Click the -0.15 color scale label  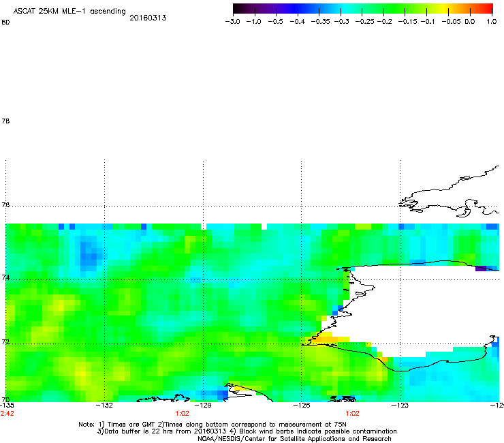pos(407,22)
